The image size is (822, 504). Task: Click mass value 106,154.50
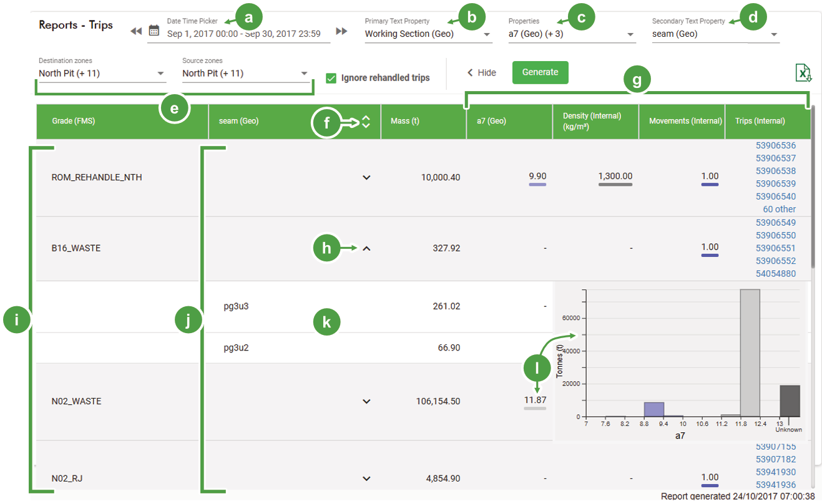438,402
